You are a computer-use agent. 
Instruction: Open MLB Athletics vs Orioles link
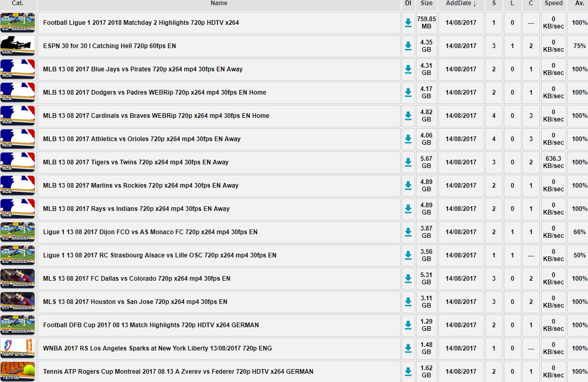pyautogui.click(x=142, y=139)
